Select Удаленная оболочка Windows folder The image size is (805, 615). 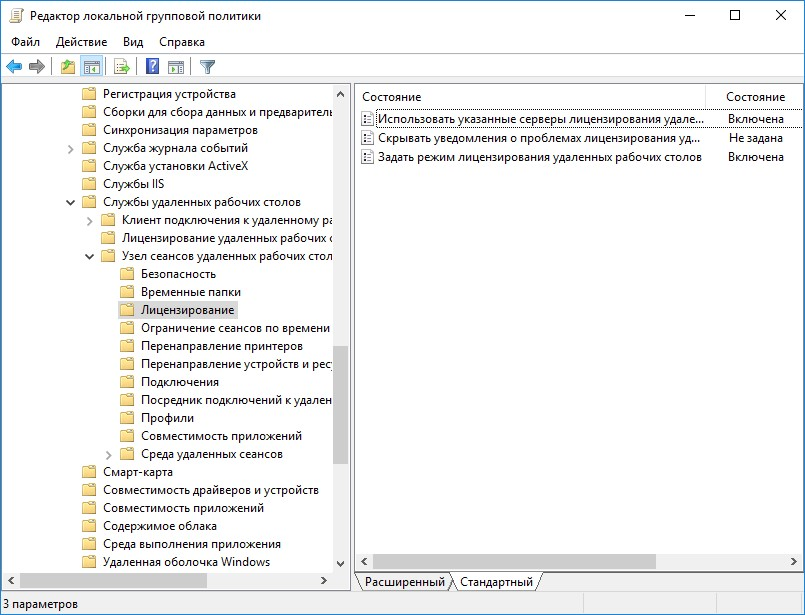coord(186,562)
